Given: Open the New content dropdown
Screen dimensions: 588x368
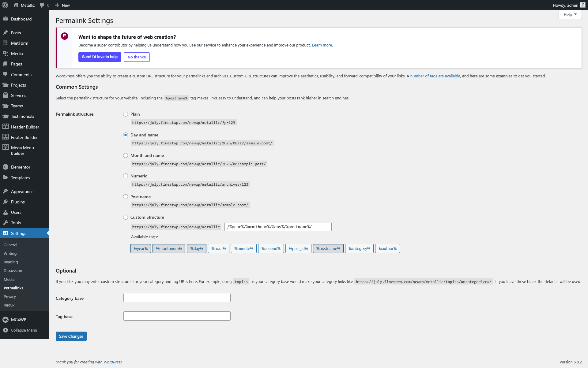Looking at the screenshot, I should point(62,5).
